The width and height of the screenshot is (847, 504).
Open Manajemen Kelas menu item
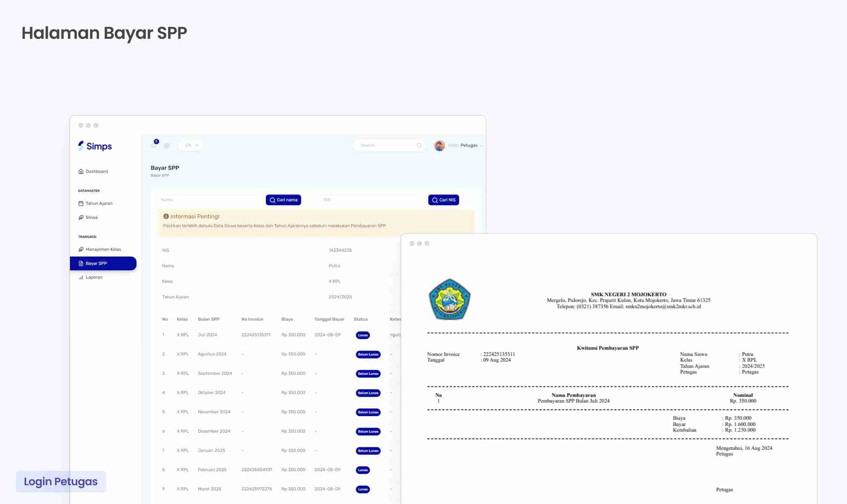pos(100,249)
